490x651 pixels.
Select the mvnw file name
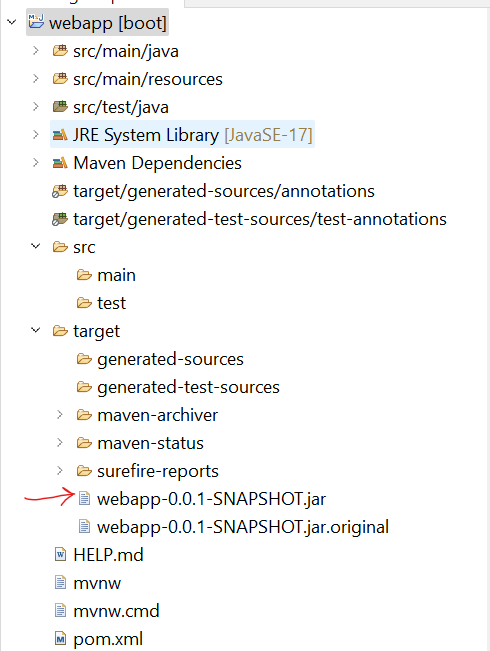(97, 584)
